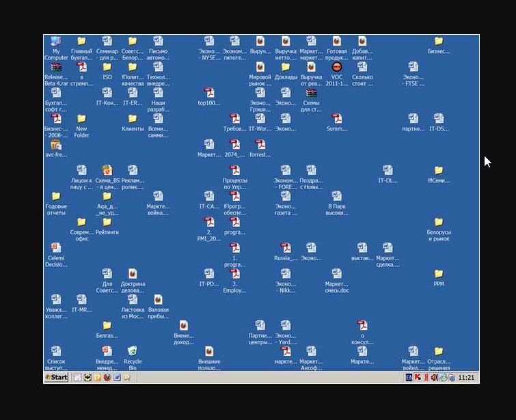
Task: Select the PPM folder icon
Action: point(439,278)
